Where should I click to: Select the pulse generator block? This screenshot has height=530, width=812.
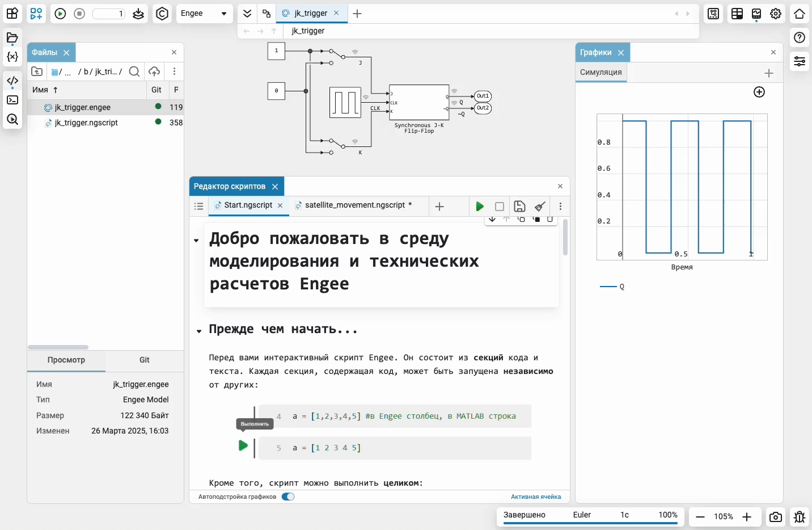tap(345, 102)
